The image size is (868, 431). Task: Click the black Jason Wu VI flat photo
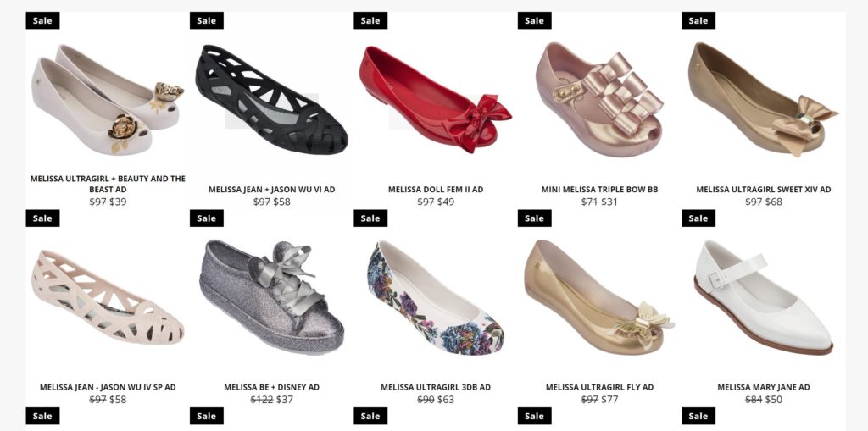272,99
